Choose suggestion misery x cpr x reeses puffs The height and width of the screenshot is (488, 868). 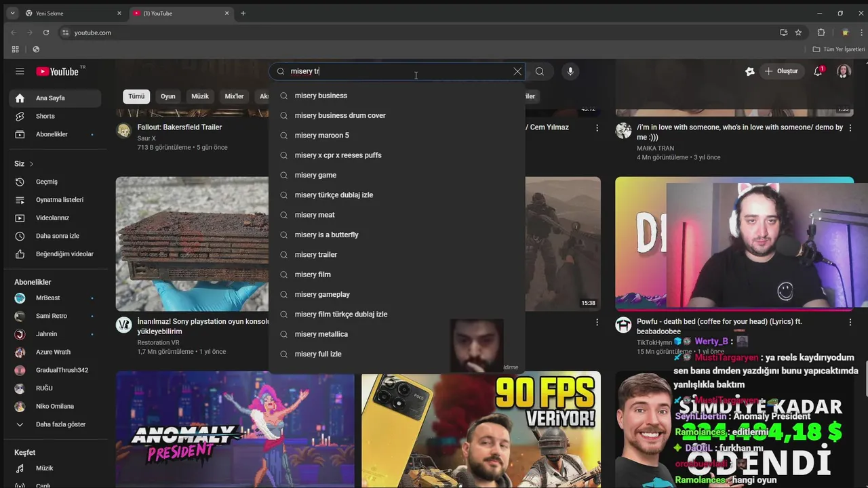(397, 155)
